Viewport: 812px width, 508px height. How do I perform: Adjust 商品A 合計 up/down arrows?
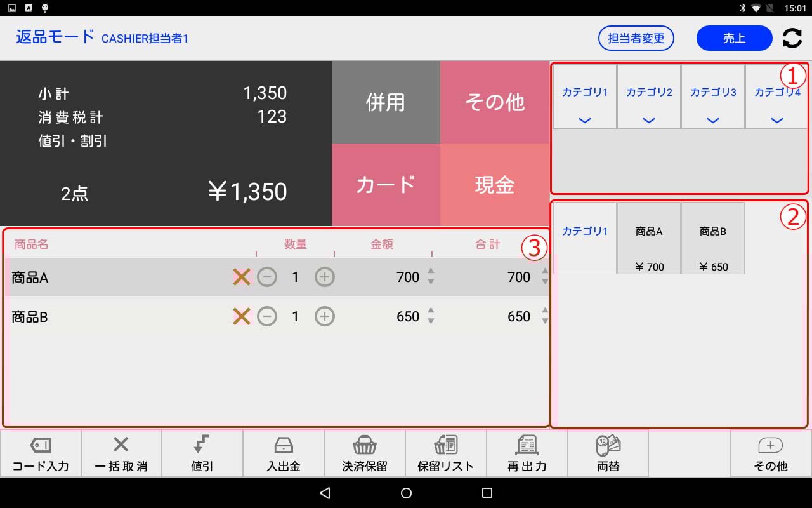(544, 277)
